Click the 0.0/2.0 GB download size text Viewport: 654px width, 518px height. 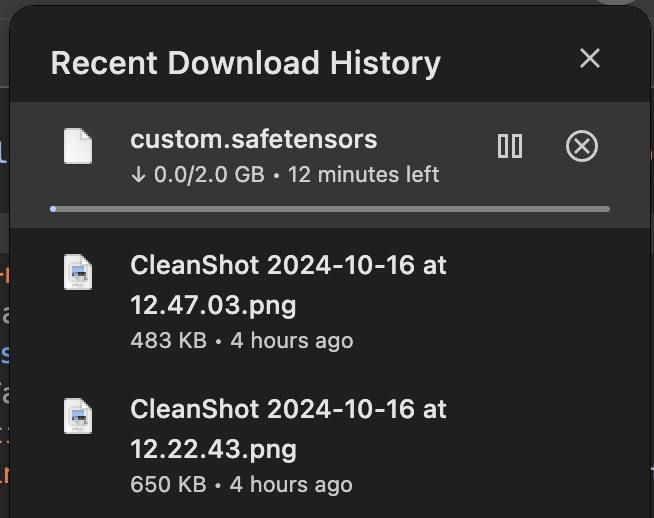[209, 175]
